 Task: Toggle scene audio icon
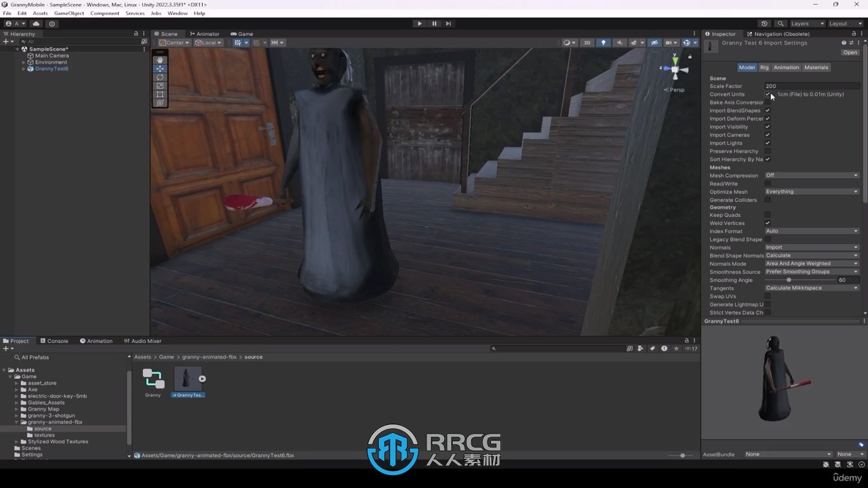(x=619, y=43)
